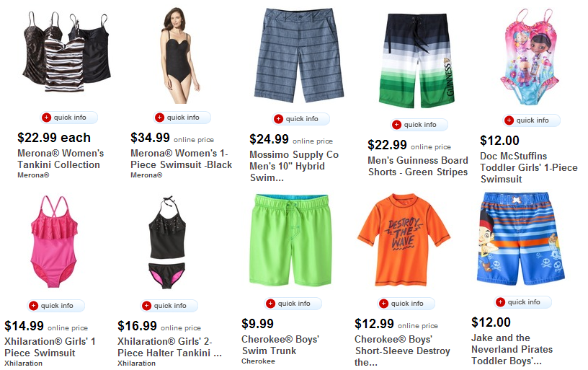Open quick info for orange Destroy the Wave shirt

[x=406, y=304]
